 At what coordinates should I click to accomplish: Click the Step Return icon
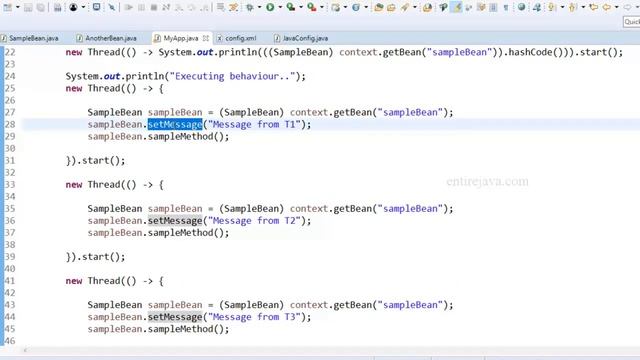204,7
